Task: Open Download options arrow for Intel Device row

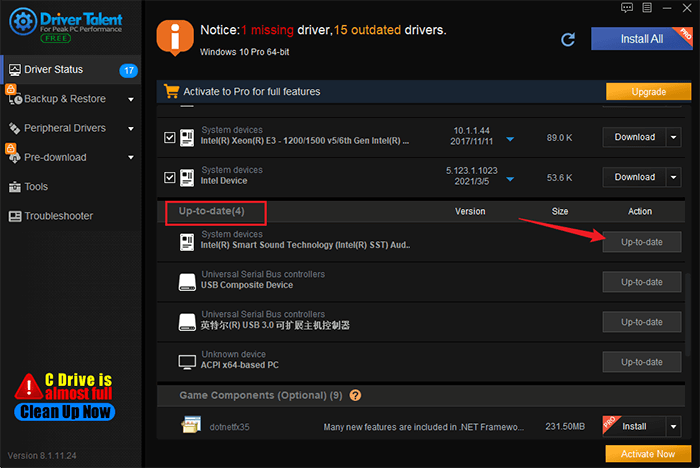Action: point(674,178)
